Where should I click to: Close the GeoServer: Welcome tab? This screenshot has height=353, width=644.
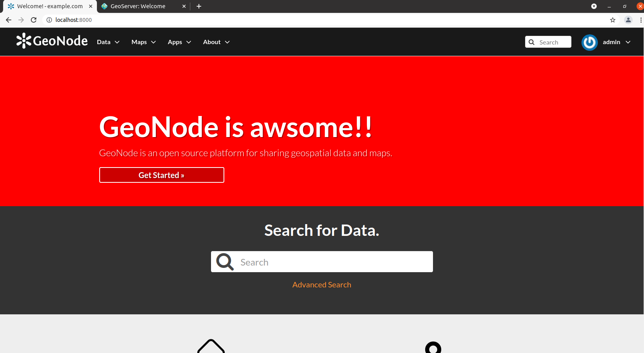184,6
